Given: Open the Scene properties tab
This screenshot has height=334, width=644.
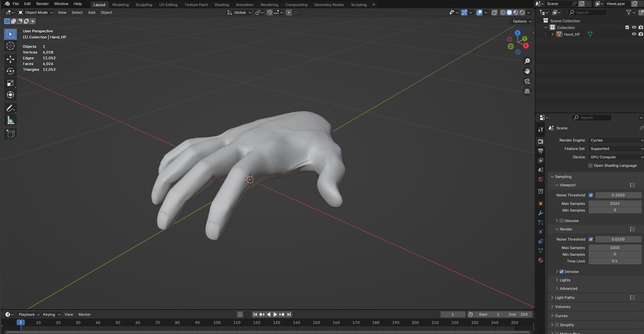Looking at the screenshot, I should (x=541, y=170).
